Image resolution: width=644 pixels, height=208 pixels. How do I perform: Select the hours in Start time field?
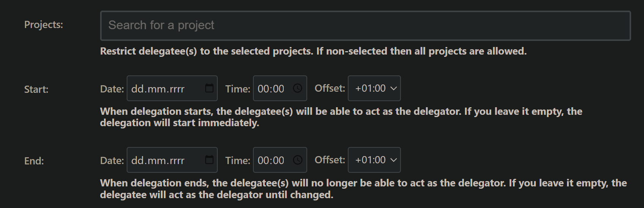263,89
